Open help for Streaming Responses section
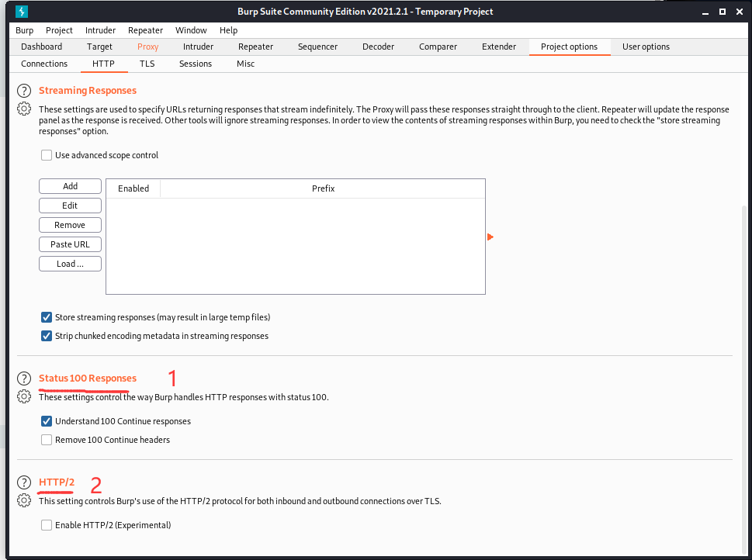 (24, 91)
